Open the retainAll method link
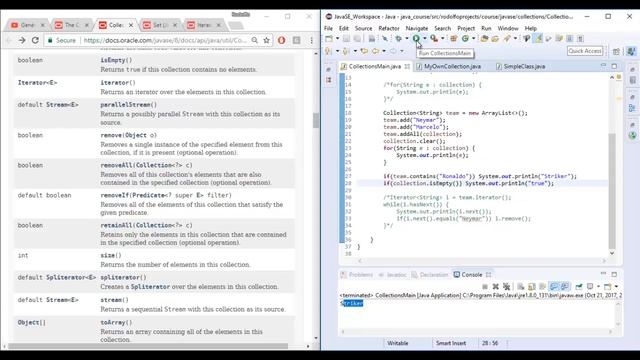This screenshot has height=360, width=640. click(x=118, y=225)
